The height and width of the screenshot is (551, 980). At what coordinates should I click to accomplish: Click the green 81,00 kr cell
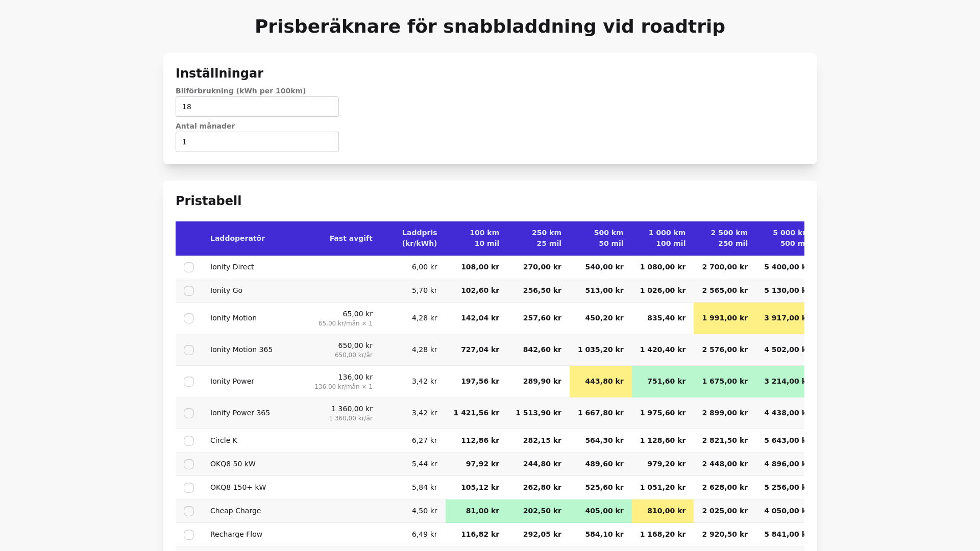476,511
